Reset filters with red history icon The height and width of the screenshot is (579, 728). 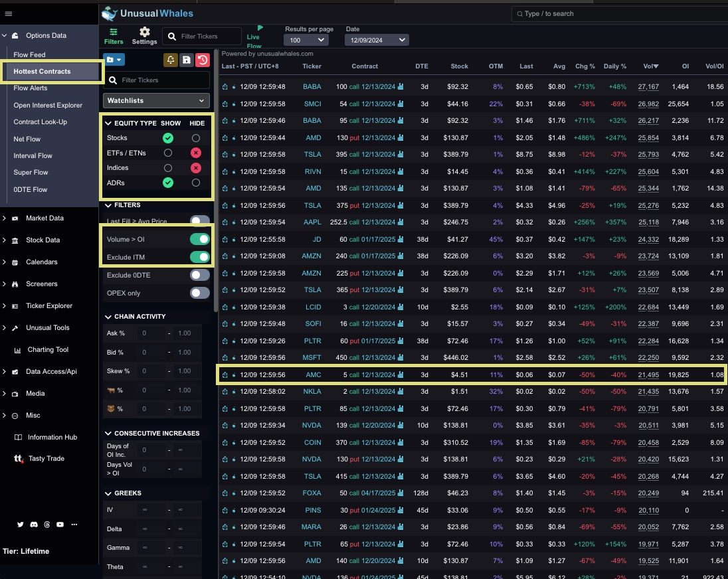tap(203, 60)
